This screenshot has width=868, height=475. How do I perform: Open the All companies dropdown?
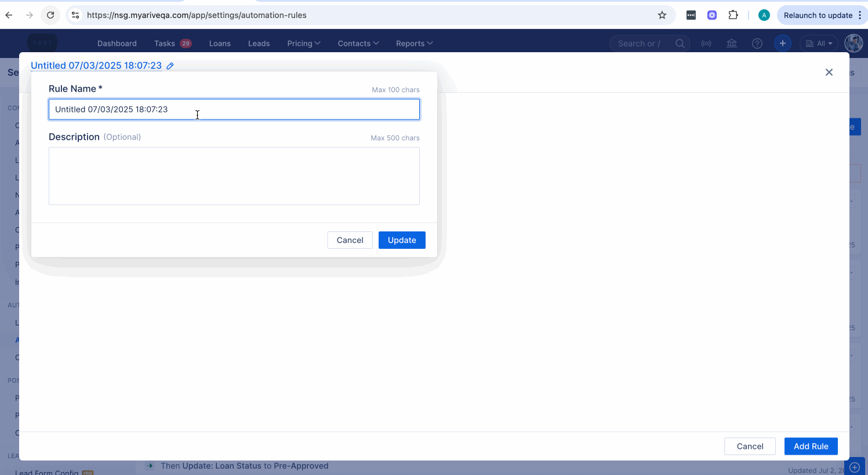(818, 43)
